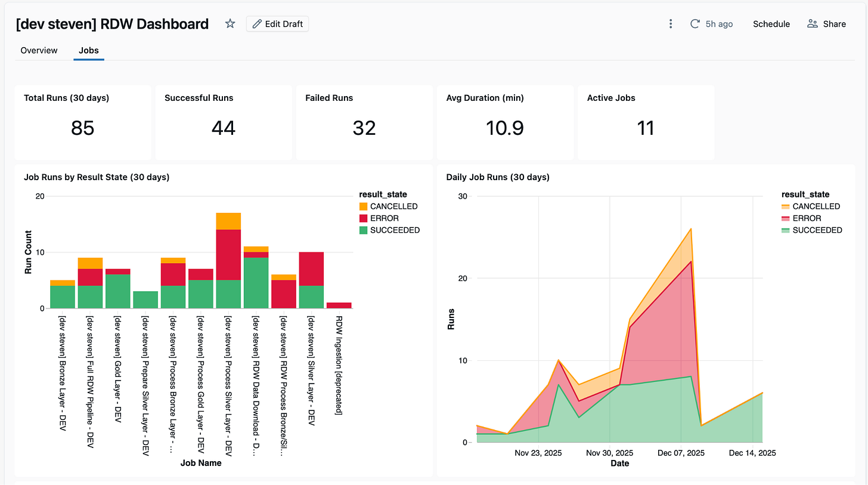Click the Job Name axis title
Viewport: 868px width, 485px height.
[x=201, y=463]
